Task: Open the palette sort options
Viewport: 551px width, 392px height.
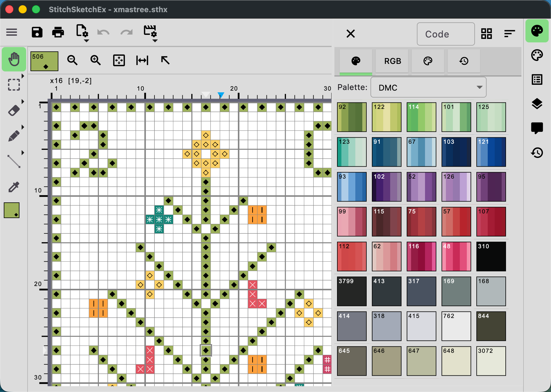Action: 509,34
